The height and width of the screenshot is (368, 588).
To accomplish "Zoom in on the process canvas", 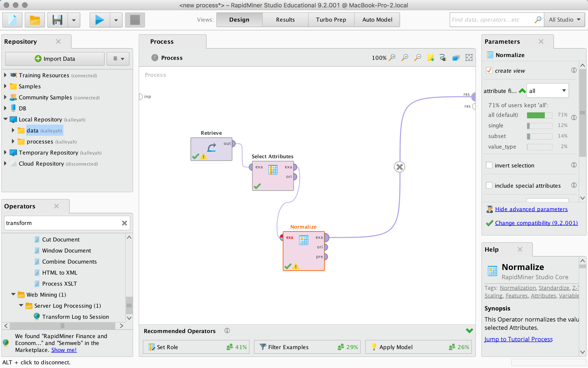I will [405, 58].
